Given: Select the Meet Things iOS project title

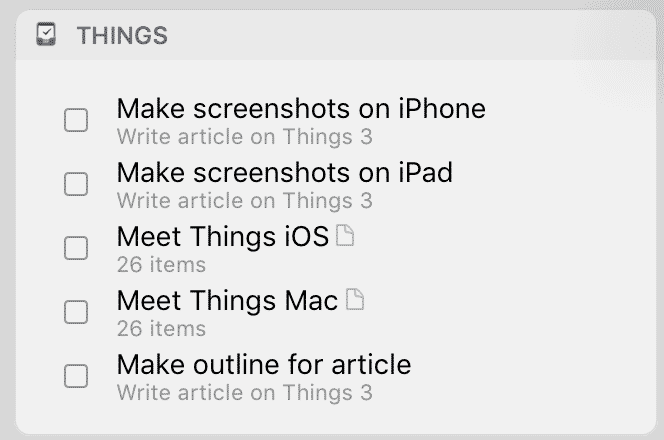Looking at the screenshot, I should (x=223, y=236).
